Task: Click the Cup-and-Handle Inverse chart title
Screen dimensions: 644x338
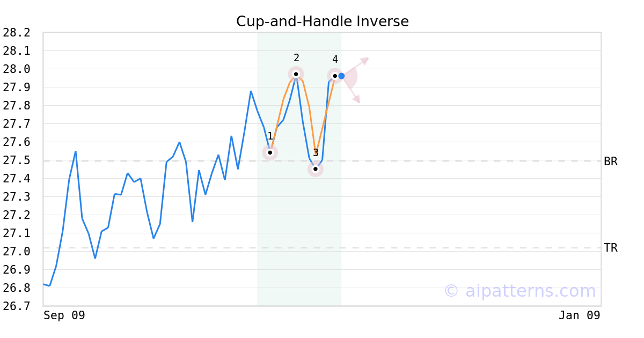Action: [323, 21]
